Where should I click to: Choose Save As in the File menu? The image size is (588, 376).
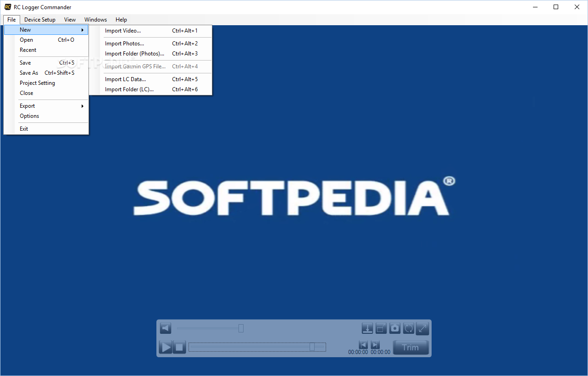(x=46, y=73)
